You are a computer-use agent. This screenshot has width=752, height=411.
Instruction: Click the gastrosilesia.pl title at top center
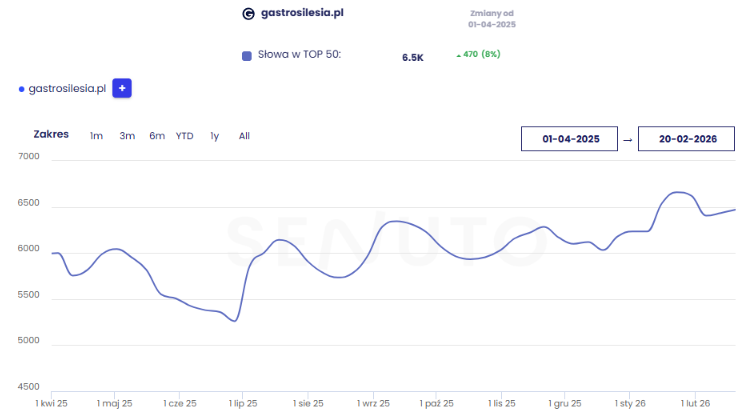tap(307, 14)
